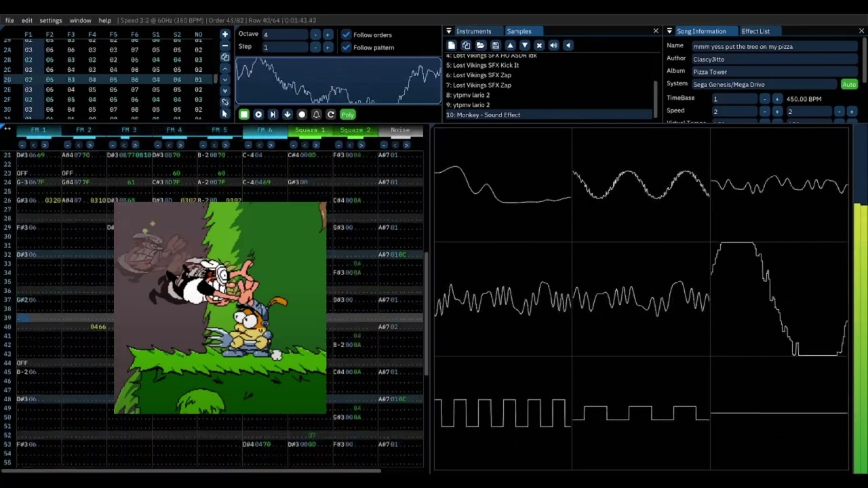Image resolution: width=868 pixels, height=488 pixels.
Task: Open the window menu
Action: (x=80, y=20)
